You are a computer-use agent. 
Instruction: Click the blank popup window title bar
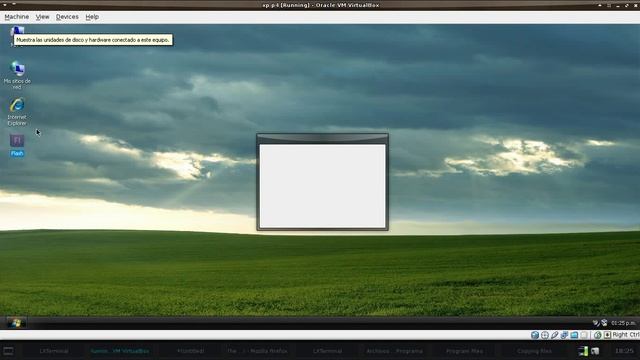(322, 138)
